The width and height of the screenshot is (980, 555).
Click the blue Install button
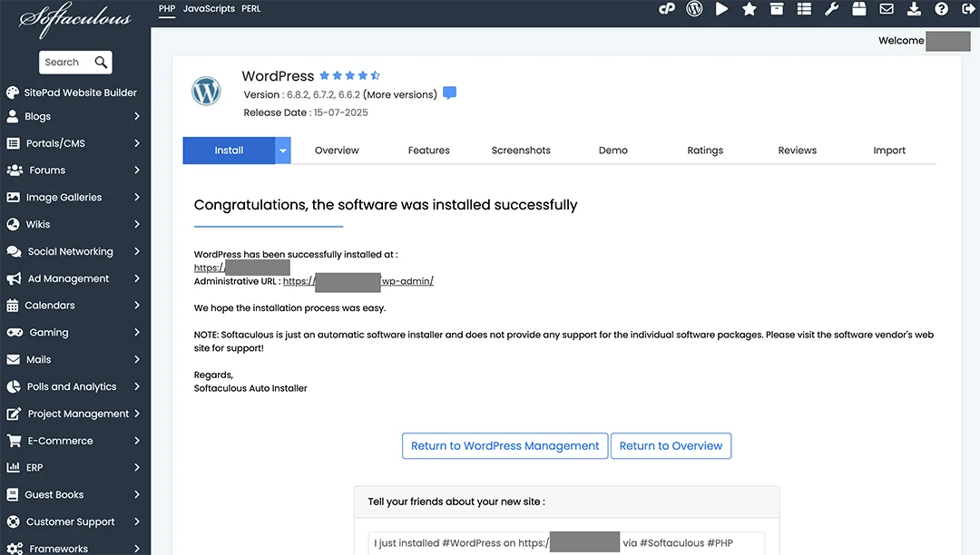[x=229, y=151]
